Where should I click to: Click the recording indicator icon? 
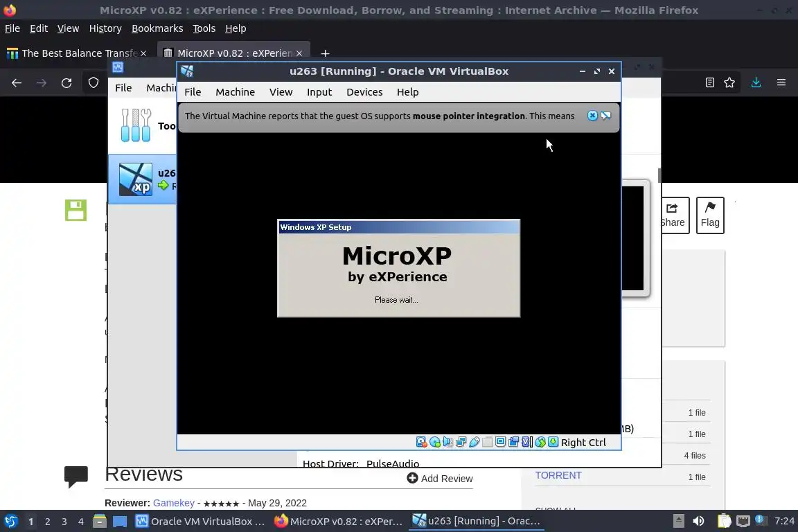(514, 442)
